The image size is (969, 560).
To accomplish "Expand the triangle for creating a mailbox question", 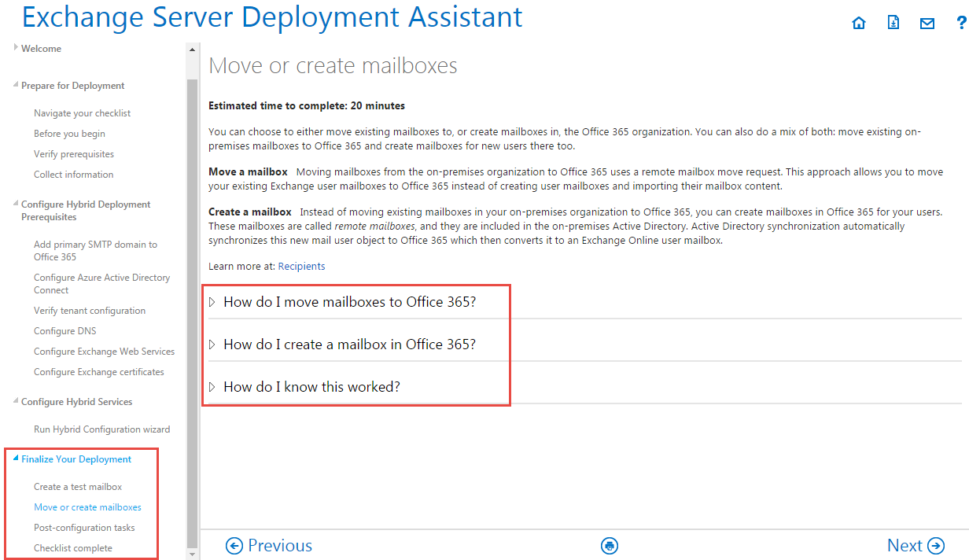I will point(212,344).
